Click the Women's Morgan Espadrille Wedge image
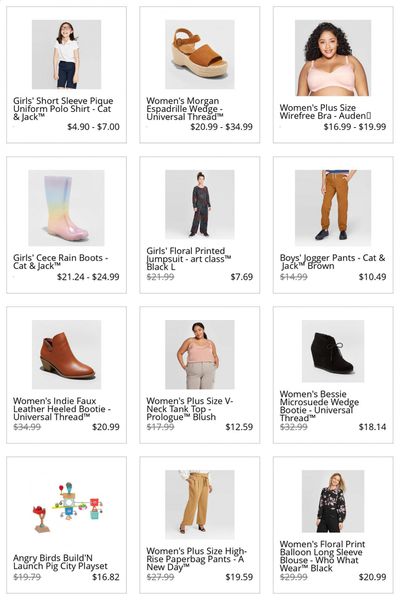The image size is (400, 600). tap(199, 54)
